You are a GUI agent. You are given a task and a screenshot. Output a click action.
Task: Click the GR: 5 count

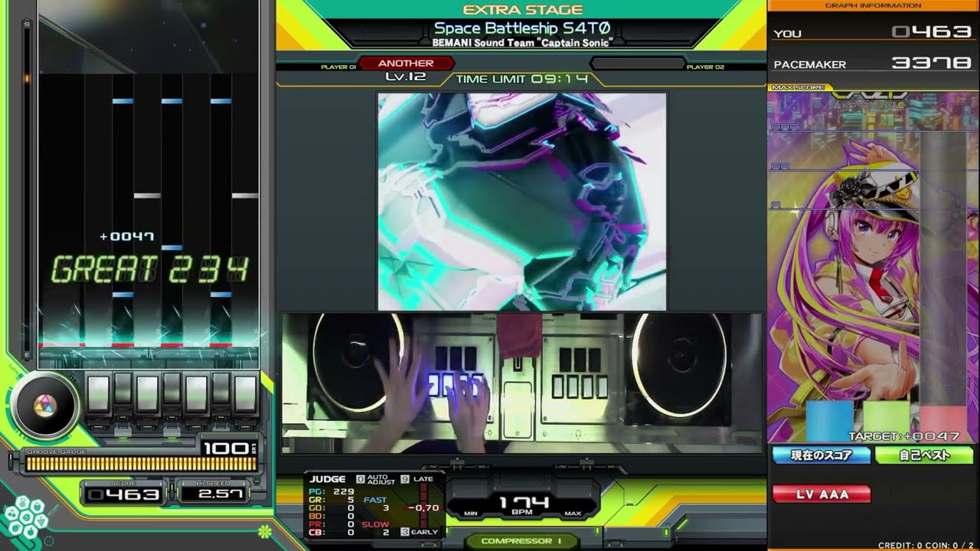(331, 500)
